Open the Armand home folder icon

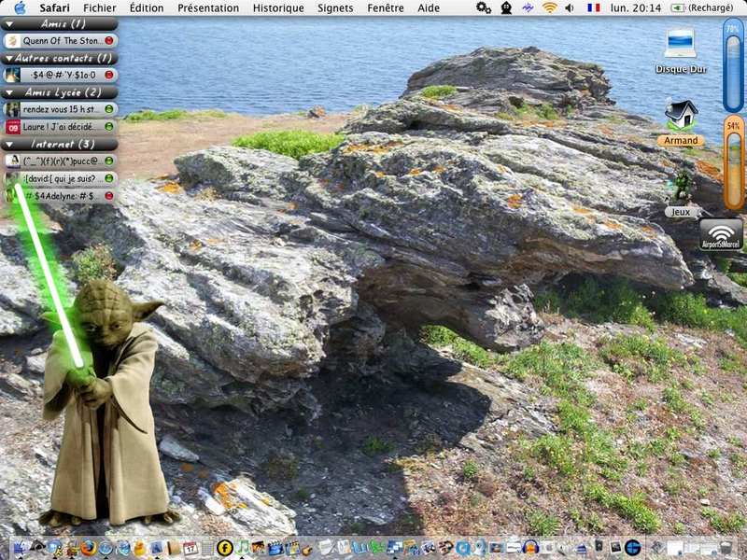pyautogui.click(x=681, y=116)
